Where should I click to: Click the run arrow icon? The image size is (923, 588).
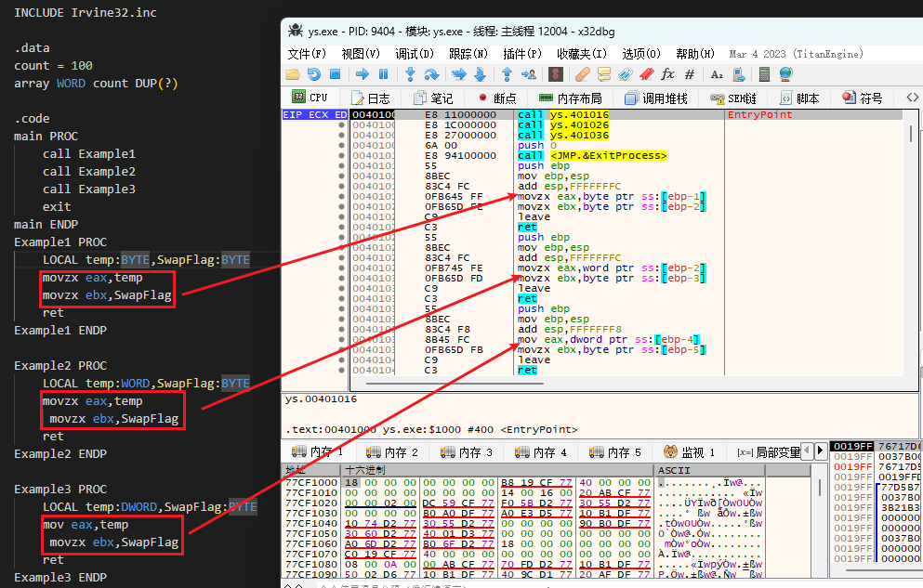(x=363, y=74)
